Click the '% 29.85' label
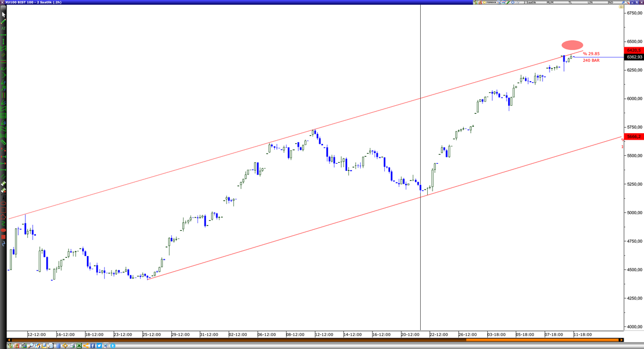Image resolution: width=644 pixels, height=349 pixels. (x=591, y=54)
